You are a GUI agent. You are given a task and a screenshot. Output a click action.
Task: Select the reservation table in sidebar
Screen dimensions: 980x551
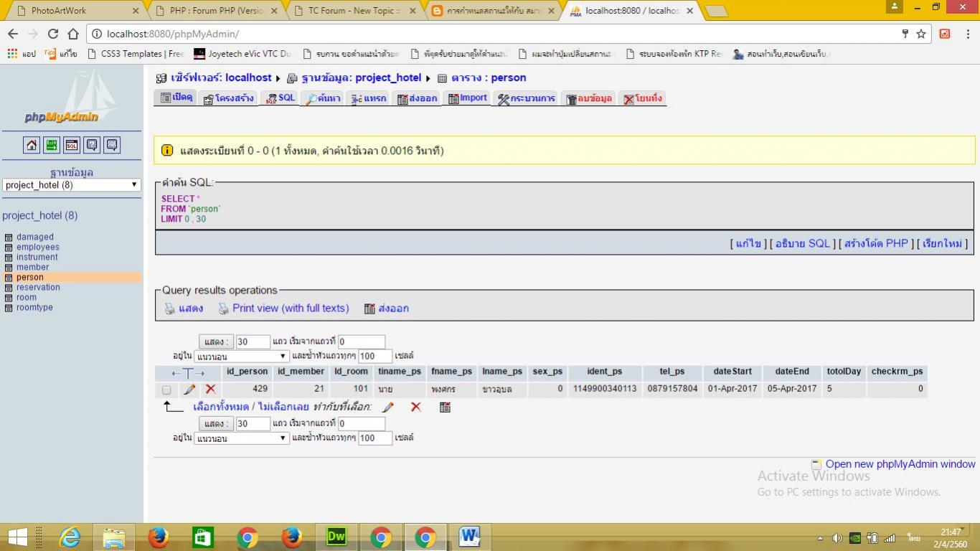pos(38,287)
